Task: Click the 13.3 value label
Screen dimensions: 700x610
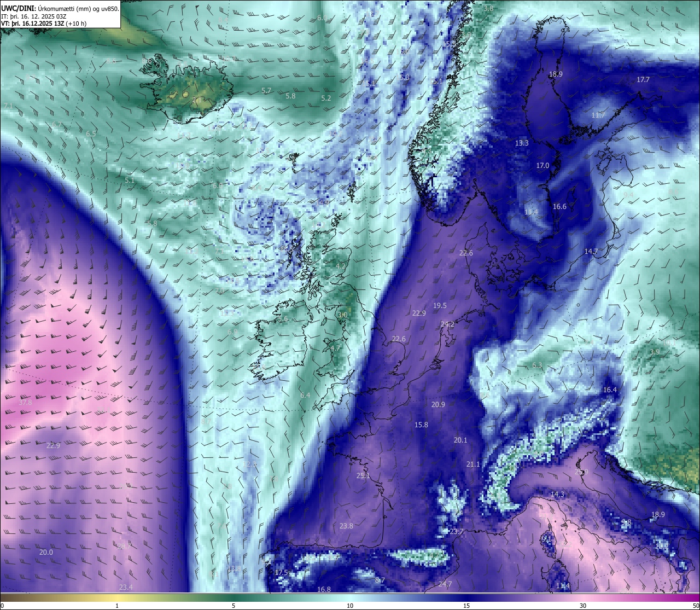Action: pos(522,143)
